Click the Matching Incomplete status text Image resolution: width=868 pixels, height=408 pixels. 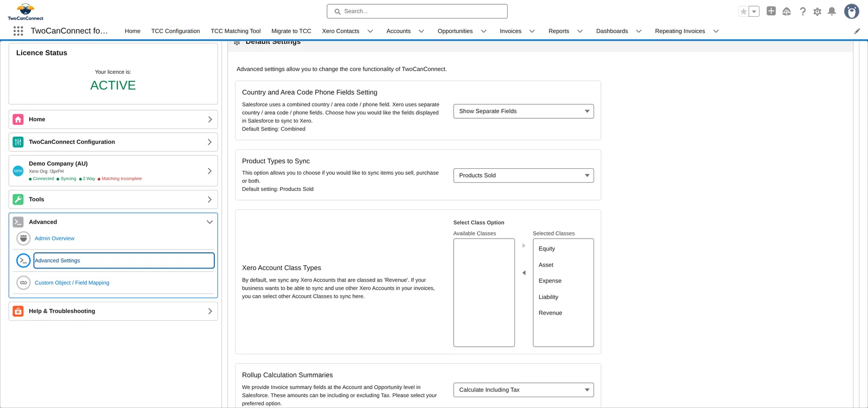[x=122, y=178]
